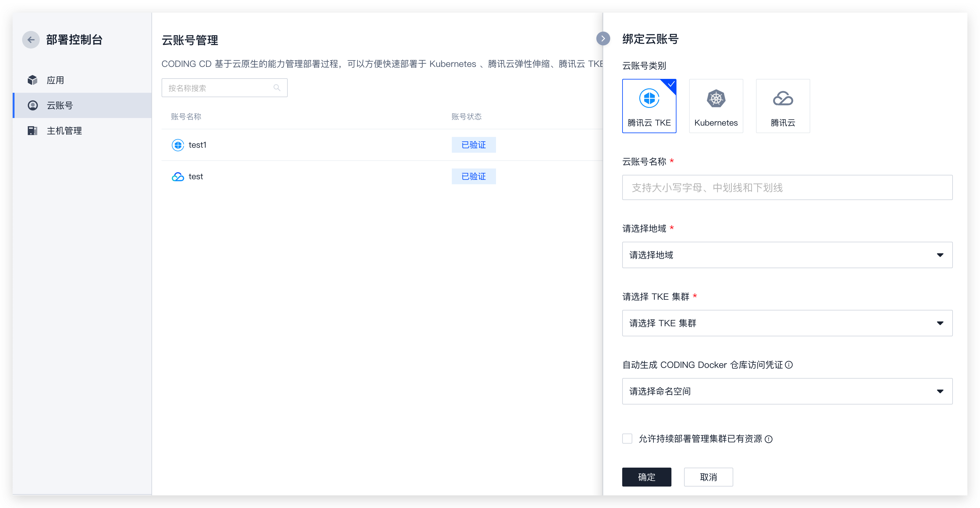Image resolution: width=980 pixels, height=508 pixels.
Task: Click the 账号名称 column header
Action: coord(186,116)
